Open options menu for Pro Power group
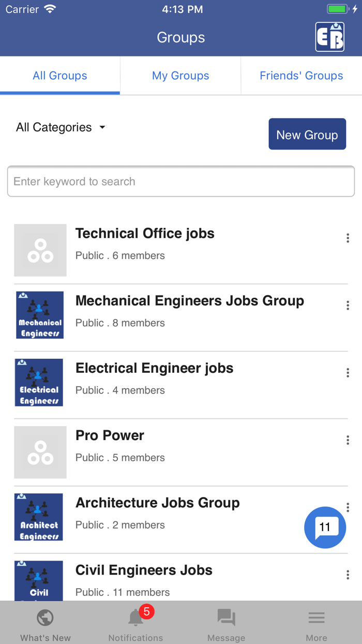This screenshot has width=362, height=644. click(348, 440)
